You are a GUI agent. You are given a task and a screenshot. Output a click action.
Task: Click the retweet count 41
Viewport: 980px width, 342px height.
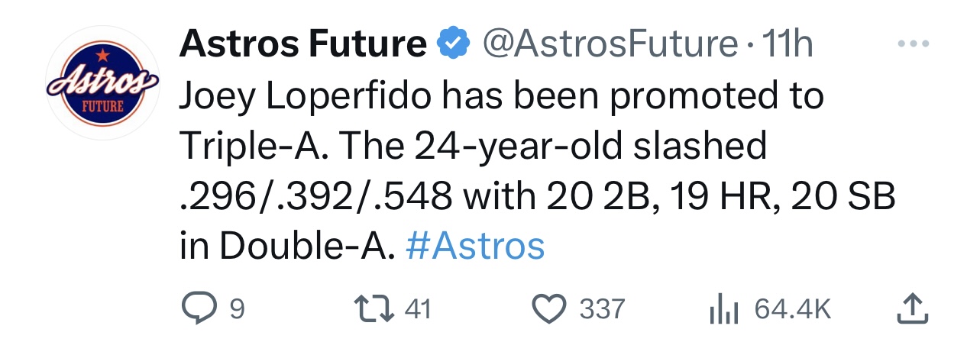pyautogui.click(x=416, y=309)
